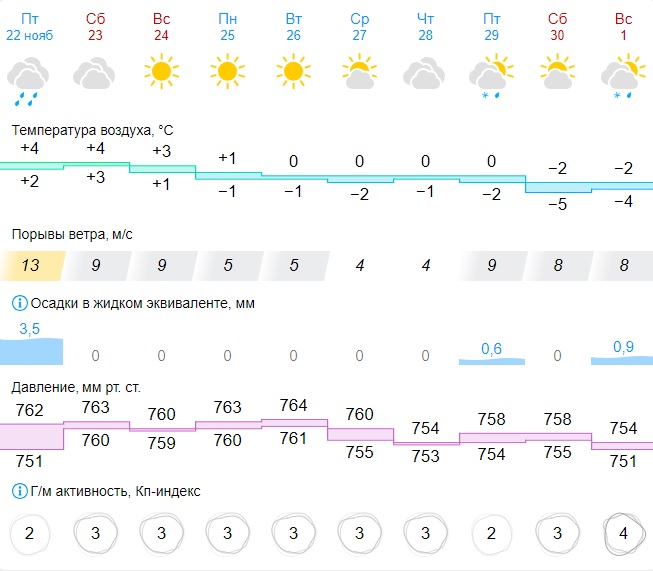Click the wind gust value 13 cell

click(x=31, y=266)
